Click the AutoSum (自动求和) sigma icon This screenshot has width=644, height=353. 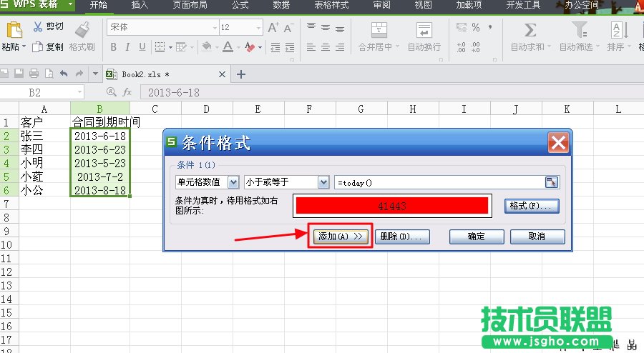530,30
